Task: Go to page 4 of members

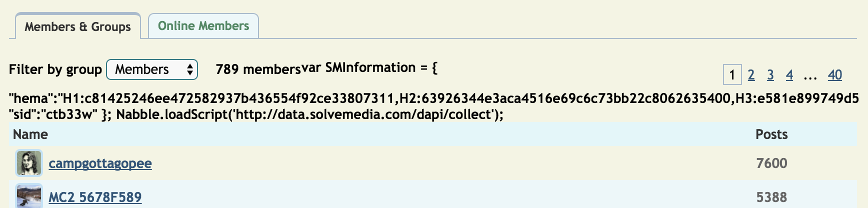Action: (x=789, y=75)
